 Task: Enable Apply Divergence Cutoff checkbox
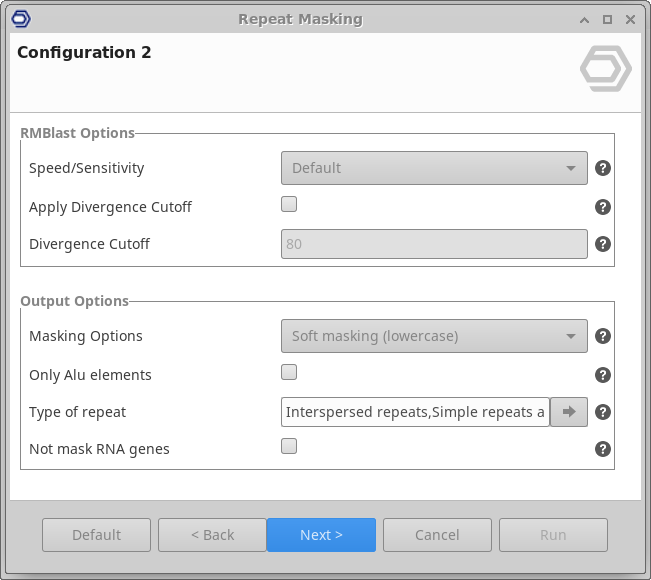(x=289, y=205)
